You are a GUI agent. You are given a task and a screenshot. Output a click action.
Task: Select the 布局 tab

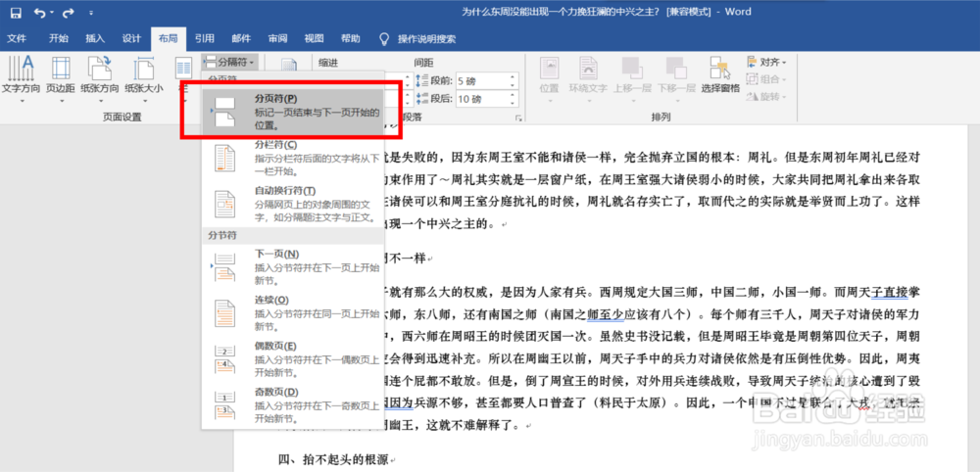click(169, 39)
